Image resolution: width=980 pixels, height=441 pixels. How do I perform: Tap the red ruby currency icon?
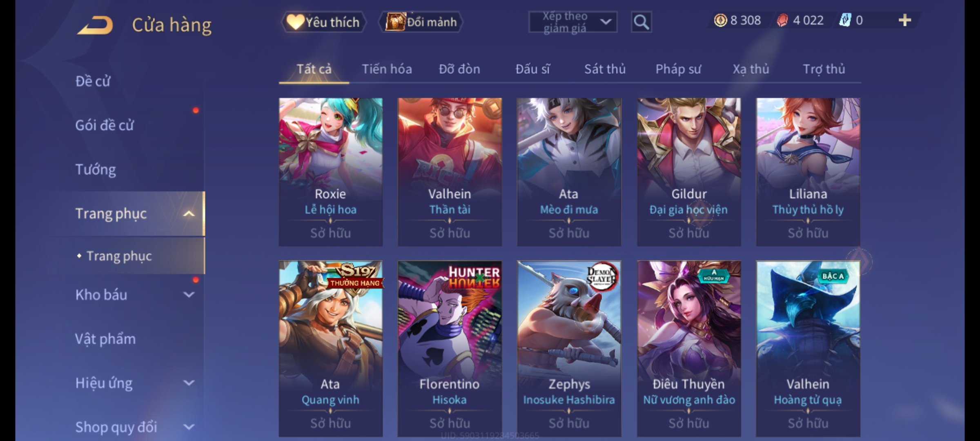pyautogui.click(x=782, y=20)
